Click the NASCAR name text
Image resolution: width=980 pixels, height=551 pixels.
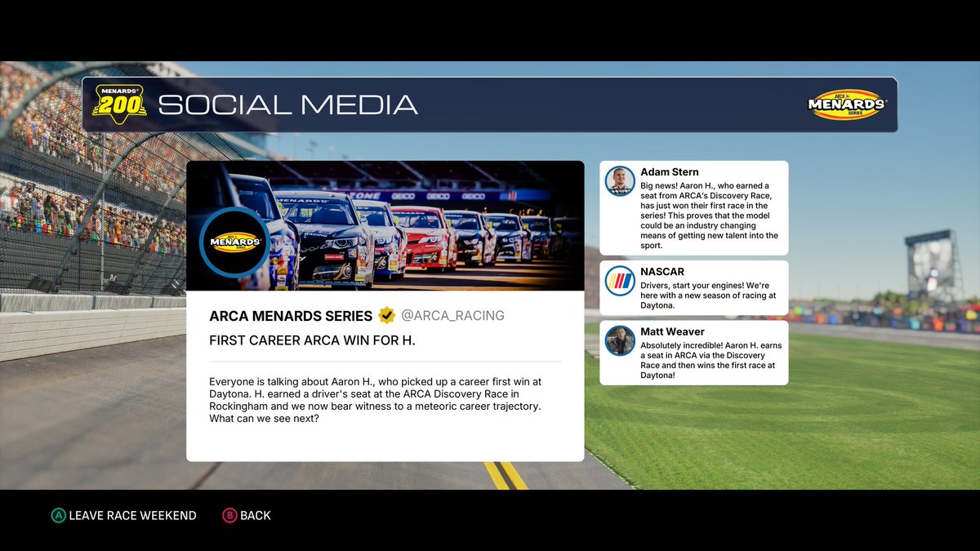pyautogui.click(x=662, y=272)
